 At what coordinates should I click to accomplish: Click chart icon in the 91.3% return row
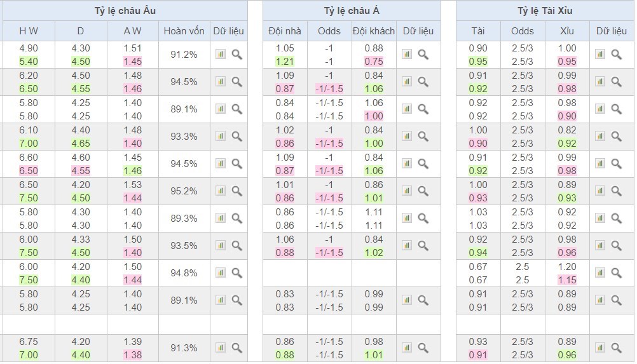point(220,347)
